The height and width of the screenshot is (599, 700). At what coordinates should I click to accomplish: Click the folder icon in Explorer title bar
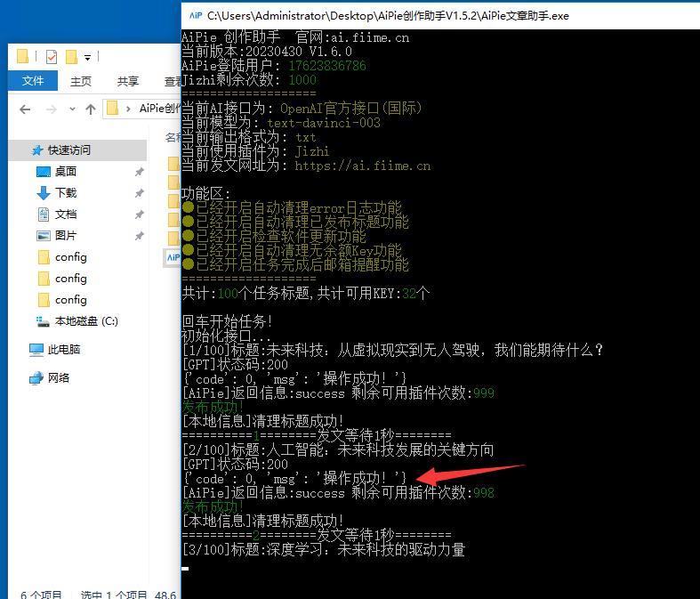click(x=22, y=56)
